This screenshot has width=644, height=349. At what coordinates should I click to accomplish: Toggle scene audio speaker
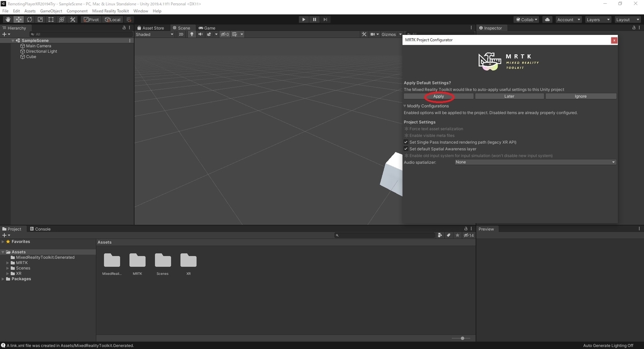[x=201, y=34]
